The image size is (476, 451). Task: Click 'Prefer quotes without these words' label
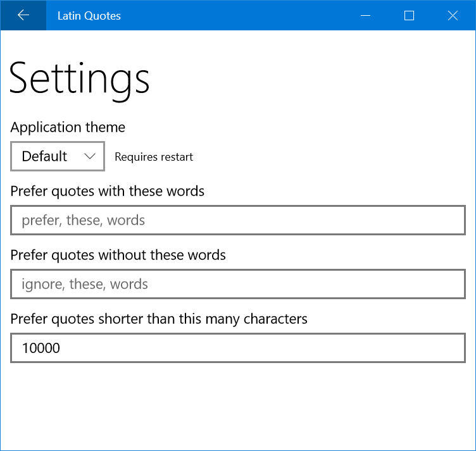(118, 255)
